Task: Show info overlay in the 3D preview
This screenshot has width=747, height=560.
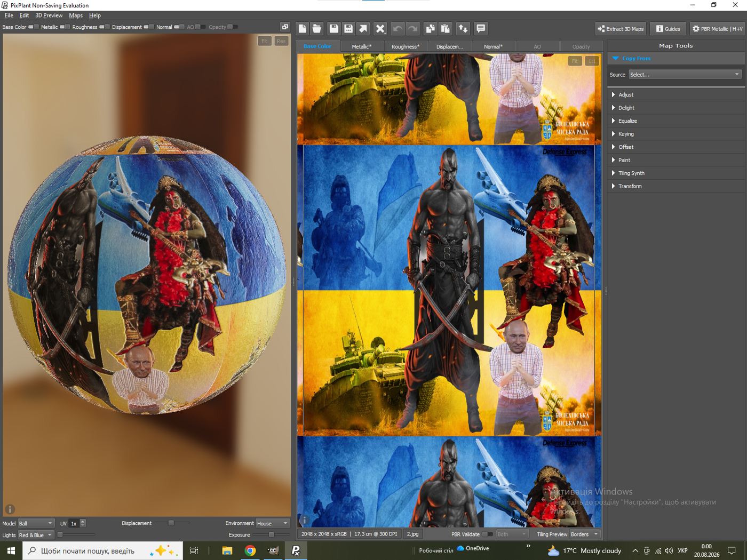Action: (x=10, y=509)
